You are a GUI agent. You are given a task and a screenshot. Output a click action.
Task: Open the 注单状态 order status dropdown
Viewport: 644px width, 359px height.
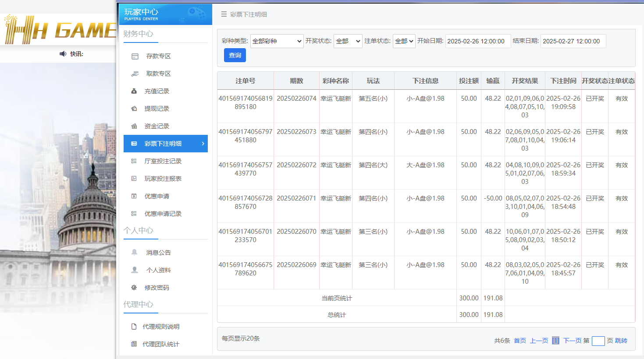(404, 41)
